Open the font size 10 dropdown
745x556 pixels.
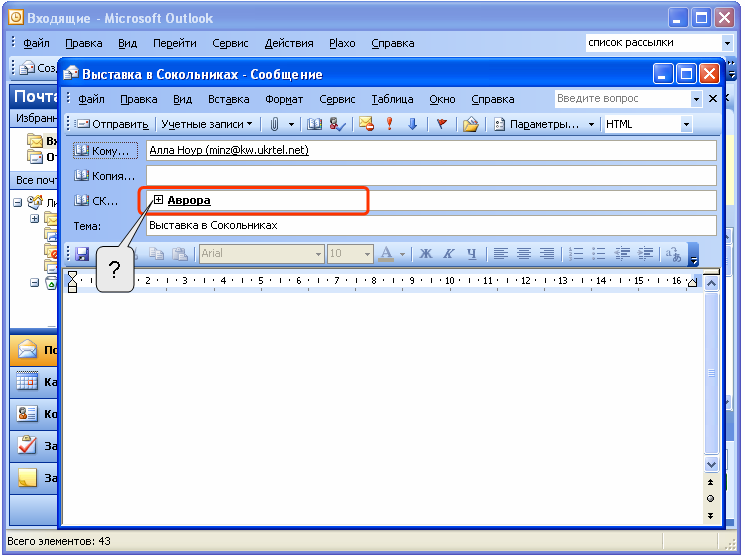pyautogui.click(x=367, y=254)
